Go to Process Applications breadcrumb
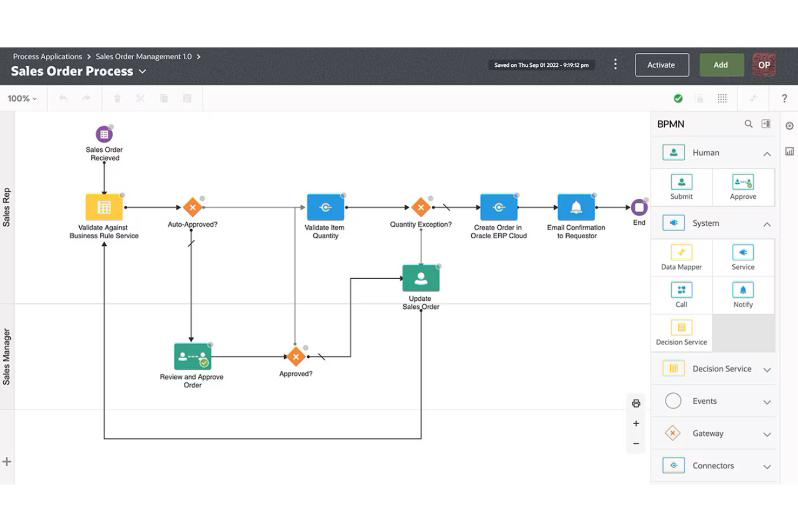Image resolution: width=798 pixels, height=532 pixels. click(47, 57)
